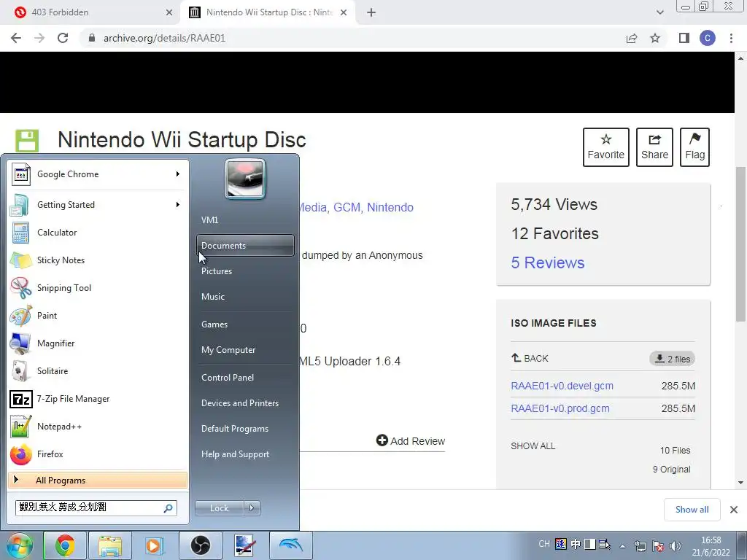The image size is (747, 560).
Task: Toggle Chrome side panel
Action: point(684,38)
